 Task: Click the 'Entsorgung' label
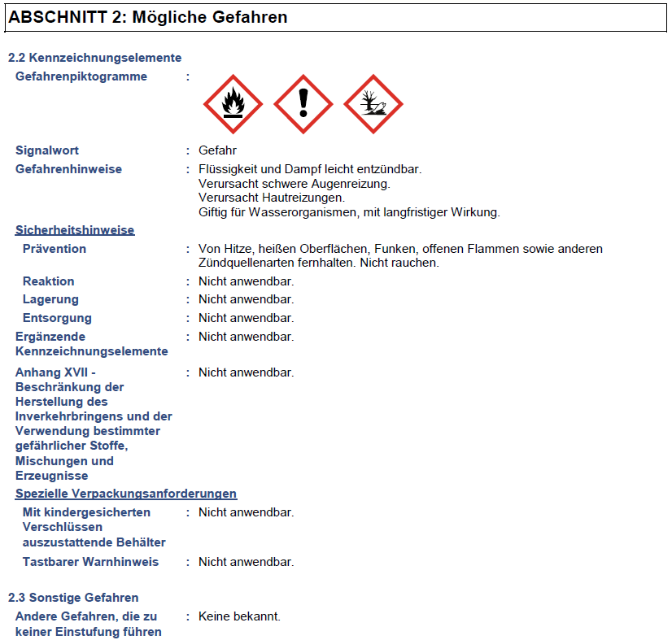click(x=57, y=318)
